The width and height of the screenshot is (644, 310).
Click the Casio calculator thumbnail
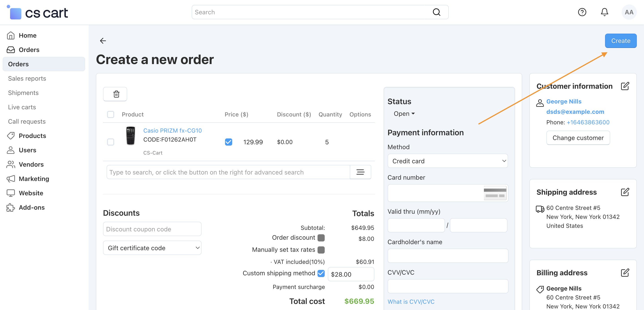point(131,136)
